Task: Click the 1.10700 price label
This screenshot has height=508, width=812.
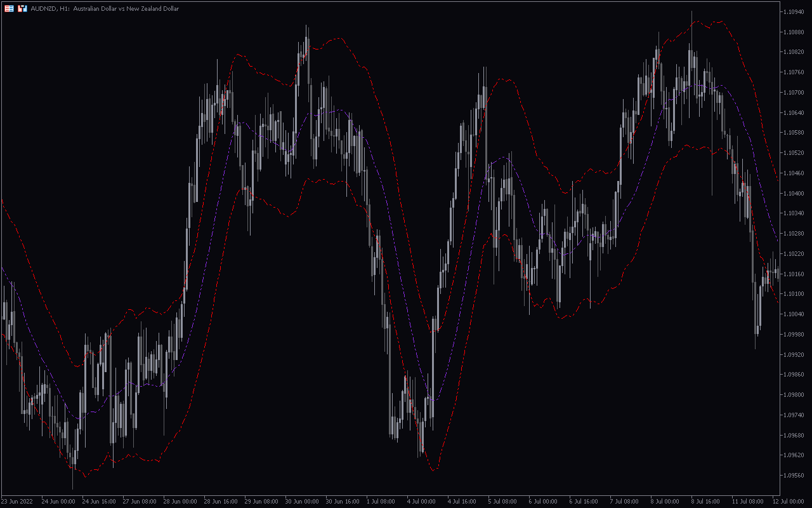Action: click(x=794, y=93)
